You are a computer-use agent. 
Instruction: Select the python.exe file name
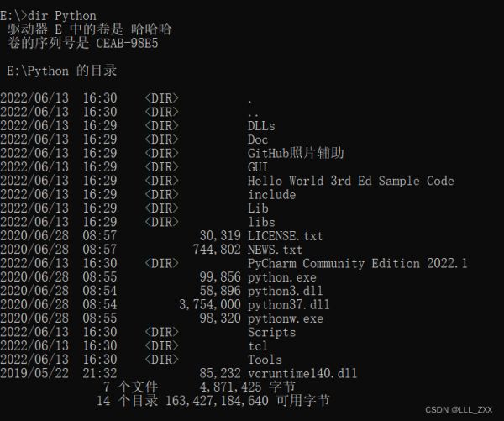282,277
